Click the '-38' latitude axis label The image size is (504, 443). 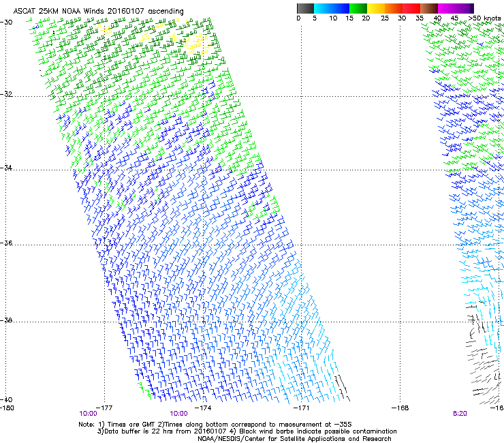6,320
